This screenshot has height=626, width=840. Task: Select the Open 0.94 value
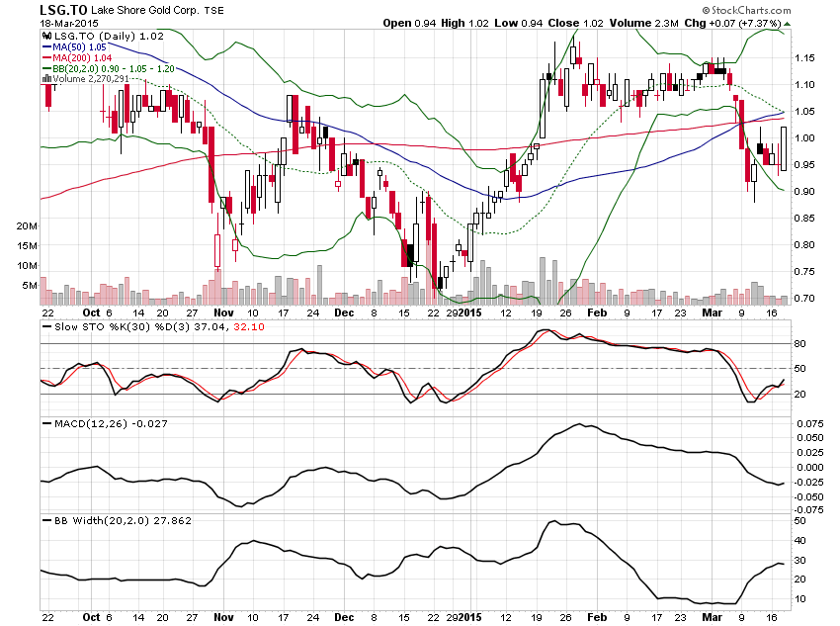[x=409, y=23]
